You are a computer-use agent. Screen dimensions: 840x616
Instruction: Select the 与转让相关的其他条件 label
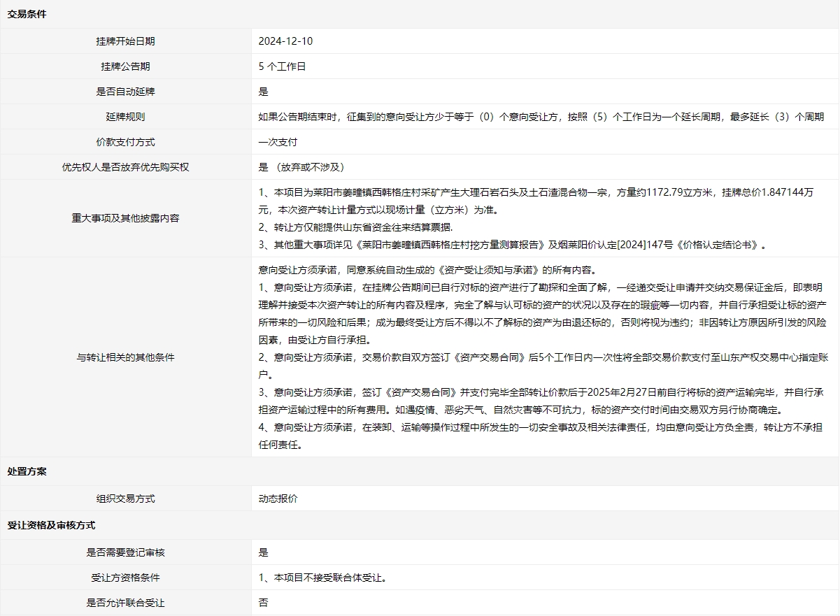click(125, 357)
